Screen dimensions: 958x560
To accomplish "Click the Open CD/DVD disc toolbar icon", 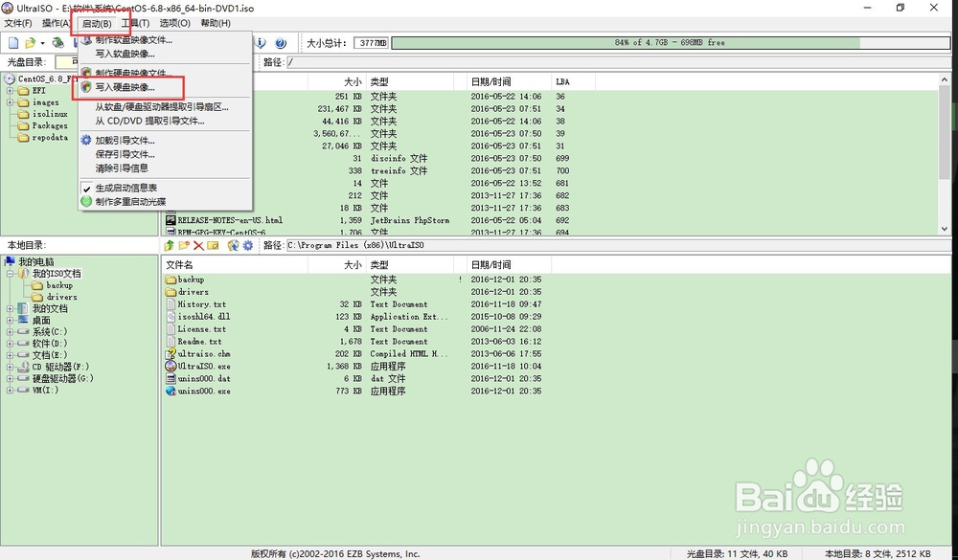I will point(58,43).
